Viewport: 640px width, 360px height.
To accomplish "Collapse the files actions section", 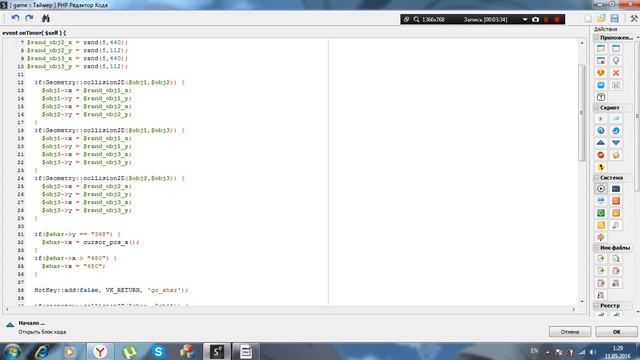I will (x=596, y=248).
